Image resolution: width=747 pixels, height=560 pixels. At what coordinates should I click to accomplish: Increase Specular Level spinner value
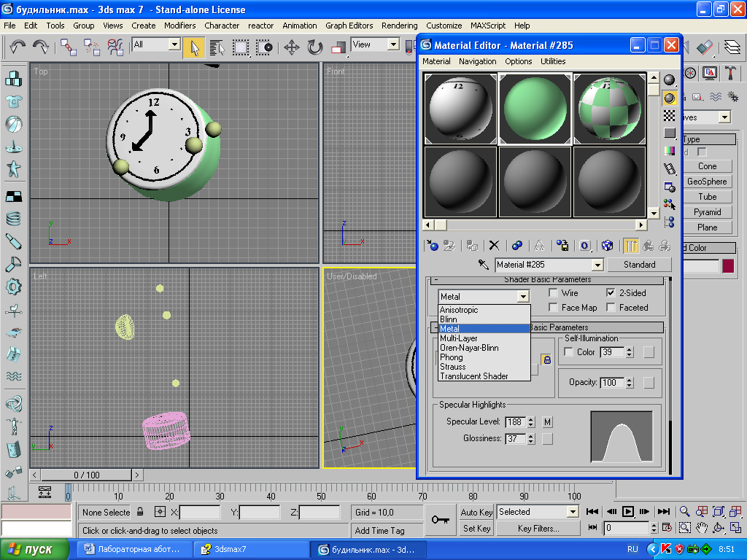tap(531, 419)
